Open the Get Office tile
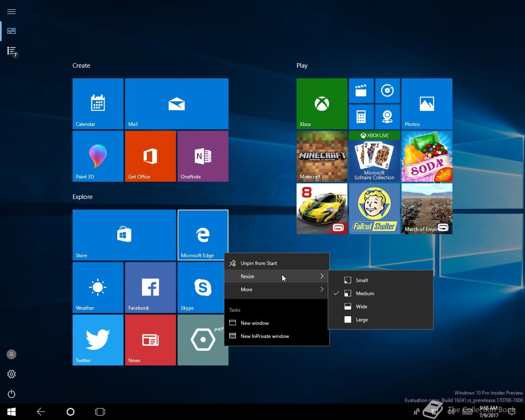This screenshot has width=525, height=420. point(151,156)
